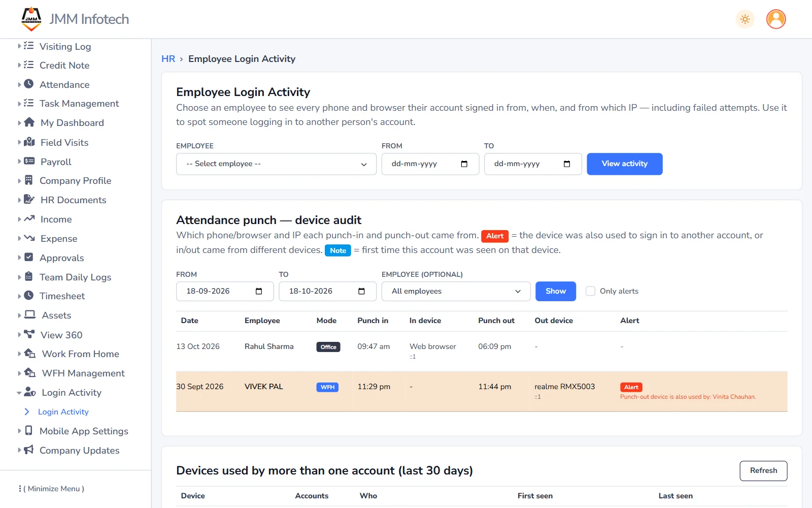Click the View activity button
The width and height of the screenshot is (812, 508).
625,164
